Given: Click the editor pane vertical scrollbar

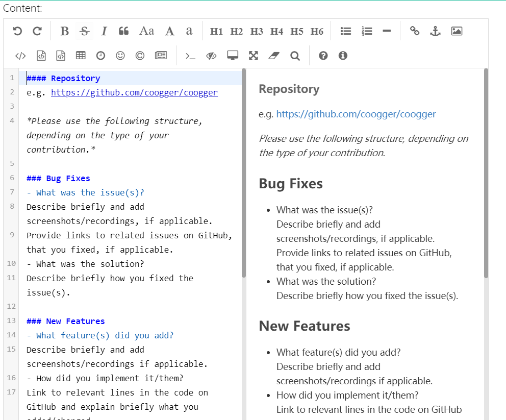Looking at the screenshot, I should click(x=244, y=173).
